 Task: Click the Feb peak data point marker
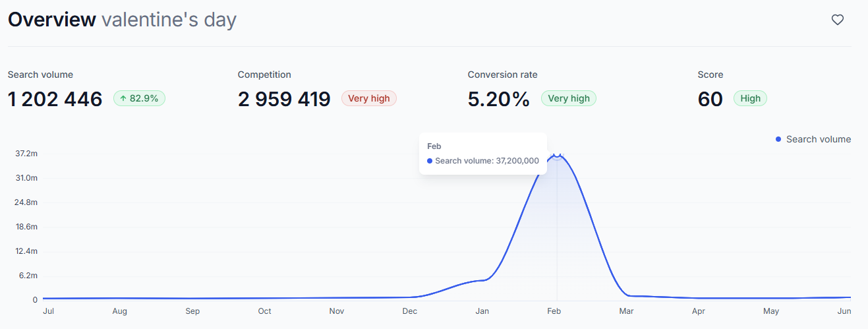(x=557, y=154)
